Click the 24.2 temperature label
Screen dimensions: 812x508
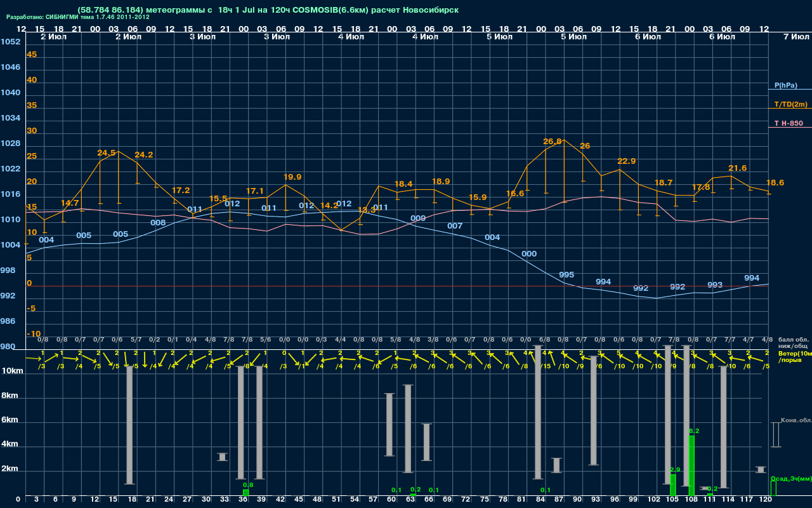point(144,155)
